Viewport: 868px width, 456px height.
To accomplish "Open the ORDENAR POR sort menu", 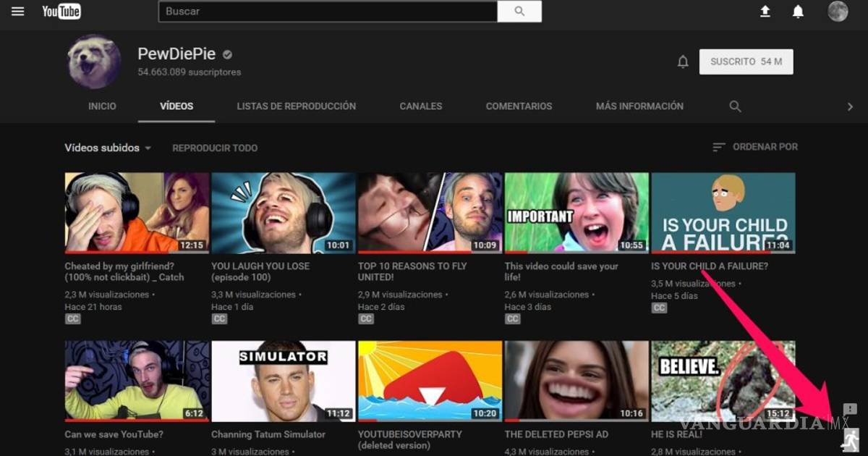I will 755,147.
